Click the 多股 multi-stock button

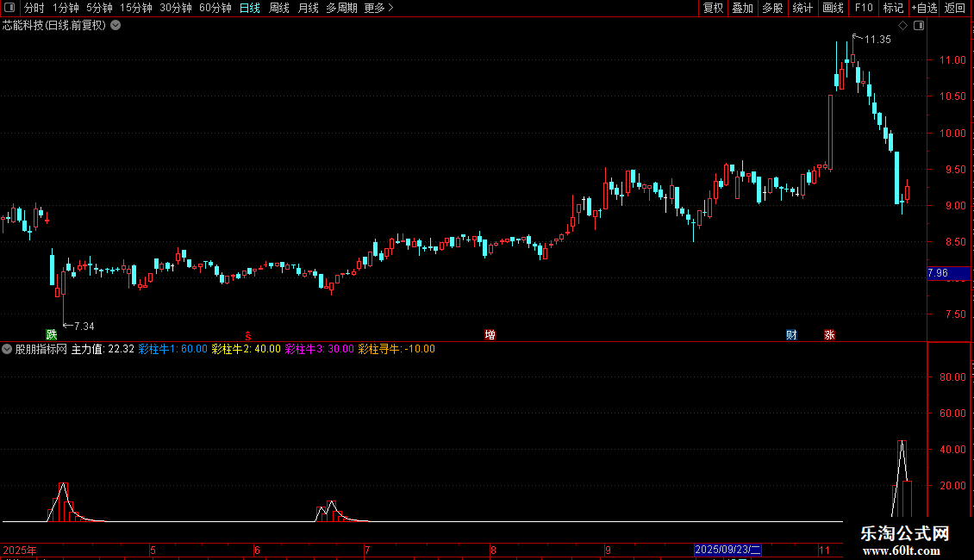(773, 8)
